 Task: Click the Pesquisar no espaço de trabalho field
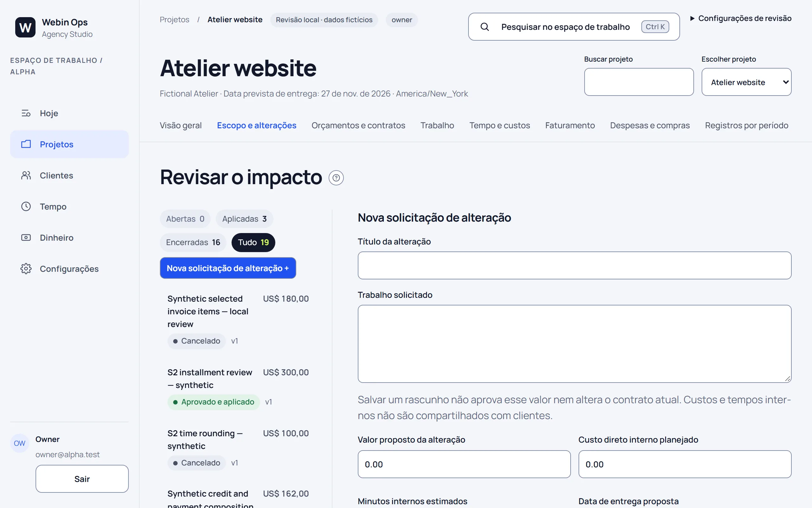(x=574, y=27)
